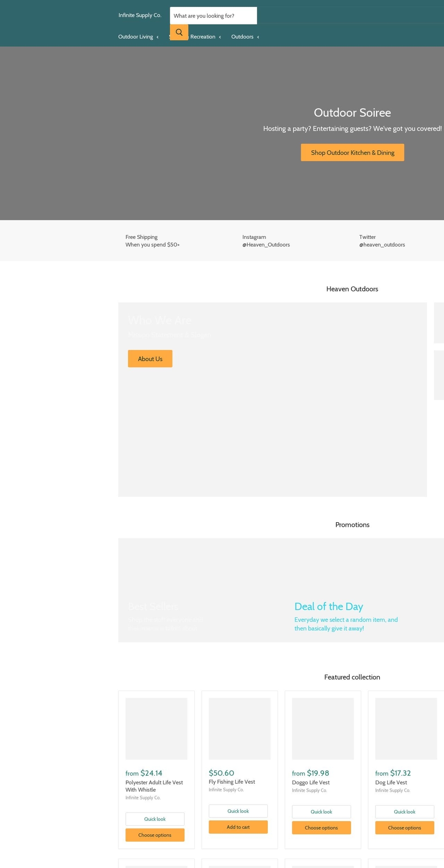
Task: Open the Fly Fishing Life Vest title link
Action: tap(232, 782)
